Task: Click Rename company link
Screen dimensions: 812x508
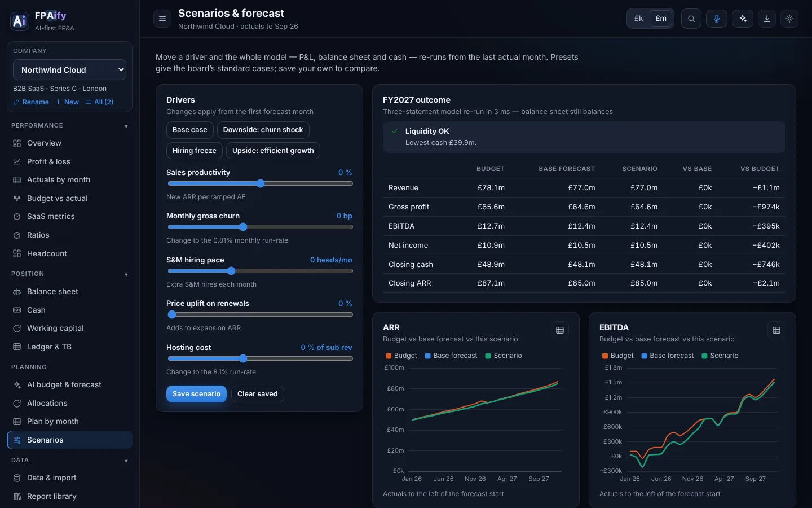Action: coord(31,102)
